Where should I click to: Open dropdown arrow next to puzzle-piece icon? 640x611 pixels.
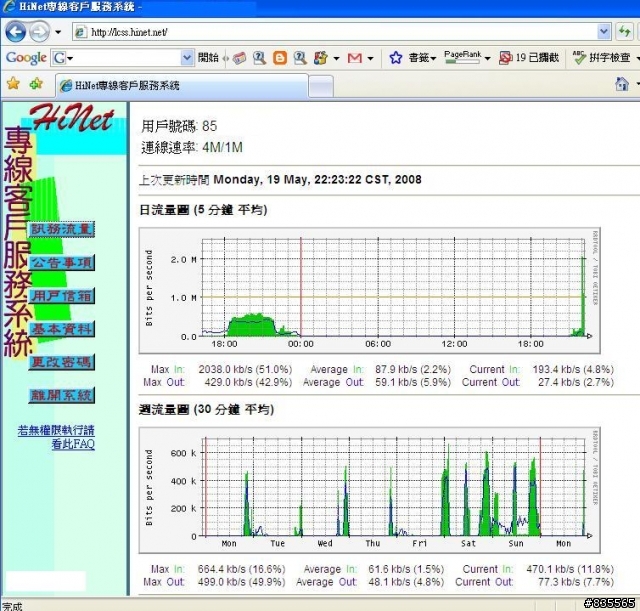coord(337,59)
